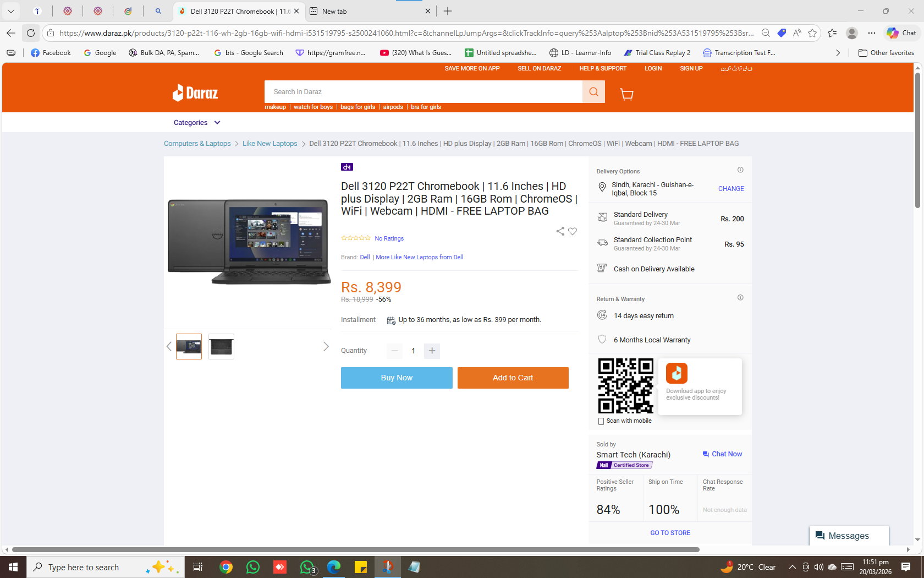Click Delivery Options info icon
This screenshot has width=924, height=578.
click(740, 170)
